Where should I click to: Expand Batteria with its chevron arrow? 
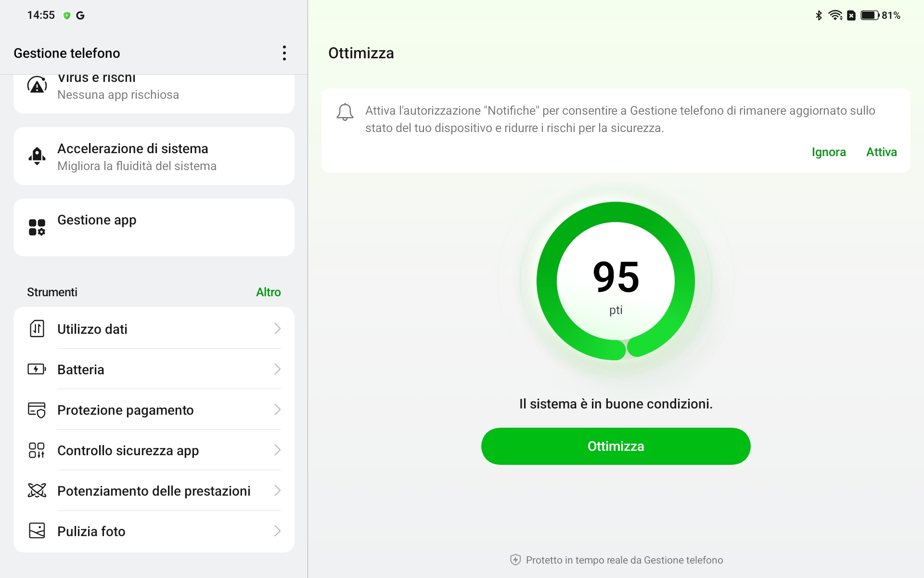point(277,369)
